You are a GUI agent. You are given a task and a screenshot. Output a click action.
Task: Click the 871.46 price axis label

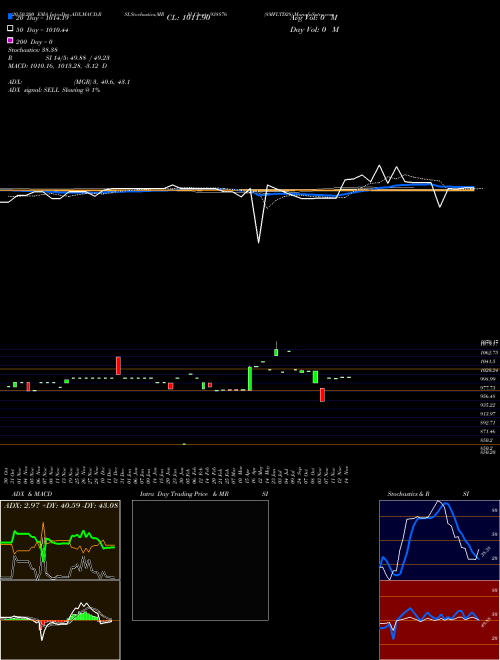(x=489, y=432)
